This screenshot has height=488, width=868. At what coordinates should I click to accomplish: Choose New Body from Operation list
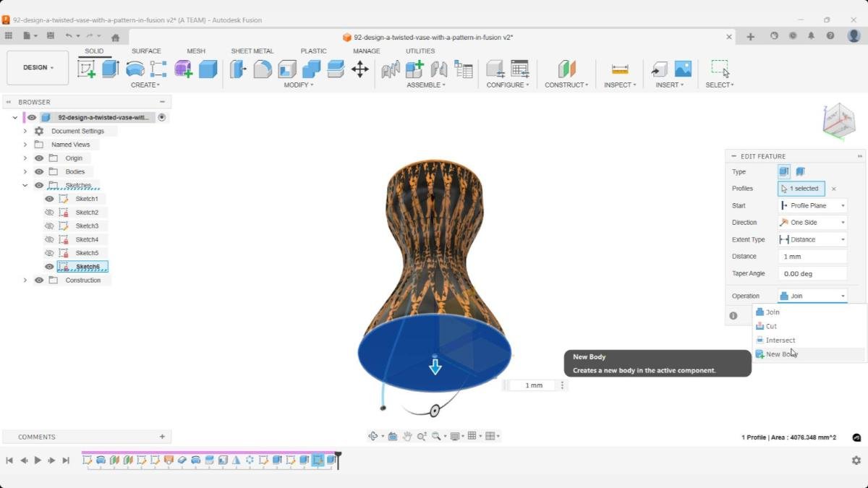[x=780, y=354]
